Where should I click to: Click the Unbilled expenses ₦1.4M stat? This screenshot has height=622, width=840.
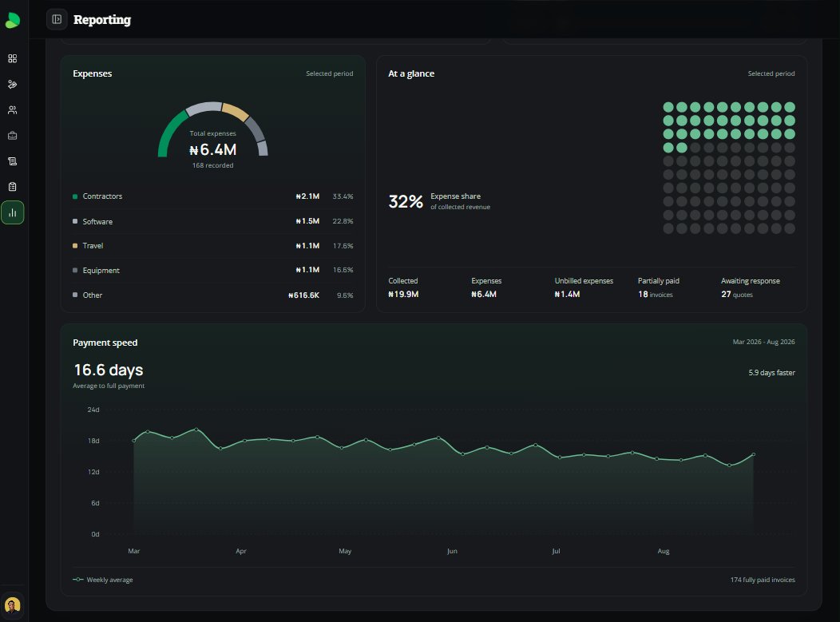point(584,287)
